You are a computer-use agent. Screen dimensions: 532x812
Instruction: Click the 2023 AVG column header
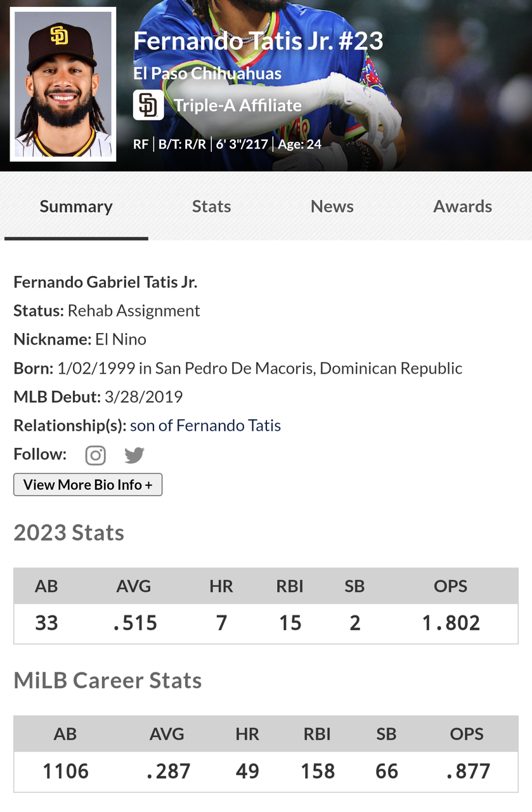[134, 586]
